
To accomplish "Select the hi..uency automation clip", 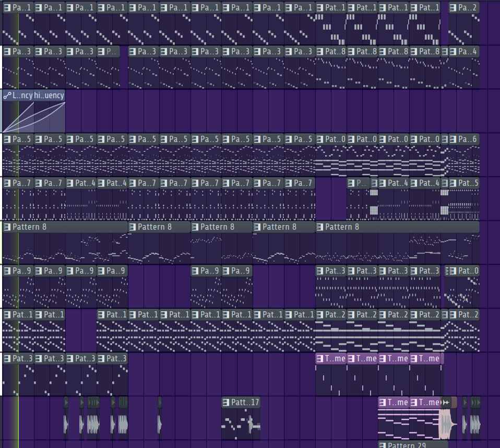I will [x=49, y=96].
